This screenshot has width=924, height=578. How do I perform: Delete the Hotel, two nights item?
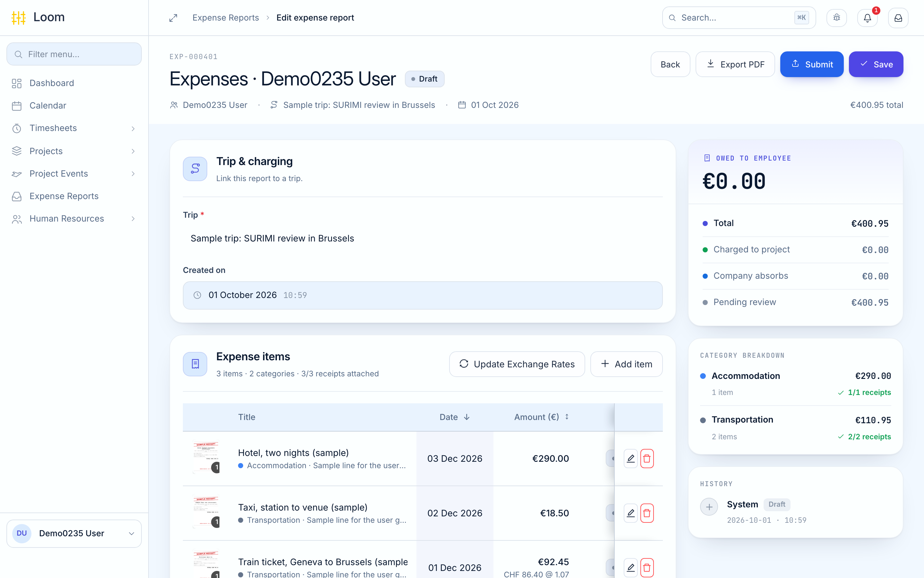click(x=647, y=458)
